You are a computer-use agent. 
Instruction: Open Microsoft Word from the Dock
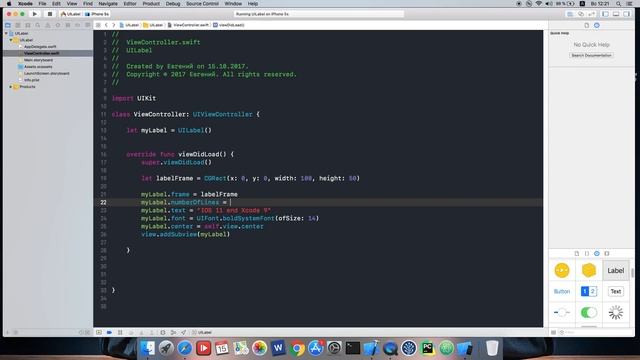278,348
